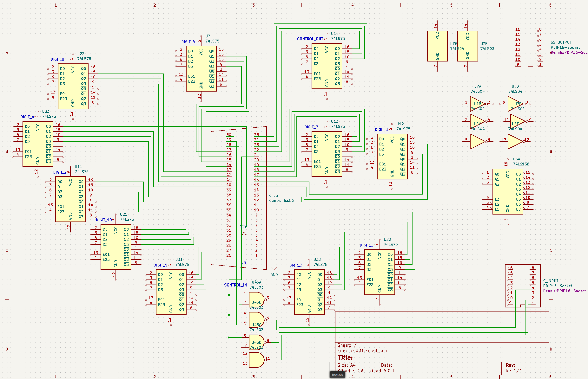This screenshot has height=379, width=588.
Task: Click the Centronics50 value text
Action: tap(281, 201)
